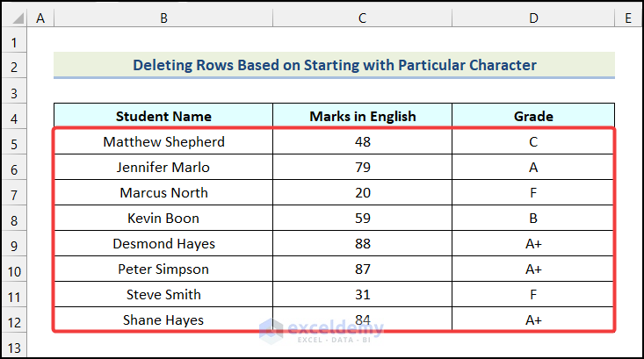Image resolution: width=644 pixels, height=359 pixels.
Task: Click the title cell about Deleting Rows
Action: tap(334, 66)
